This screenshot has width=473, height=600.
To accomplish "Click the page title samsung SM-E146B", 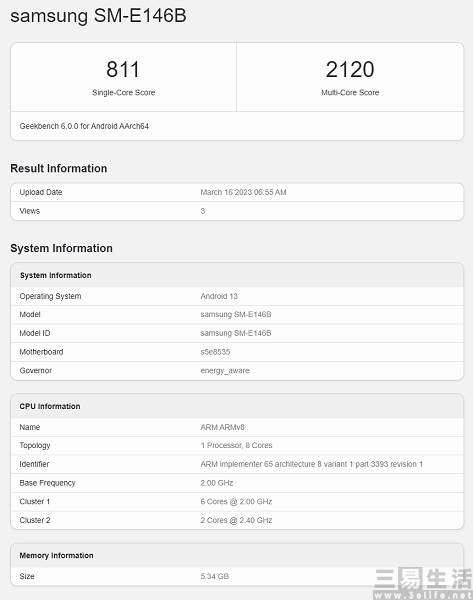I will (98, 16).
